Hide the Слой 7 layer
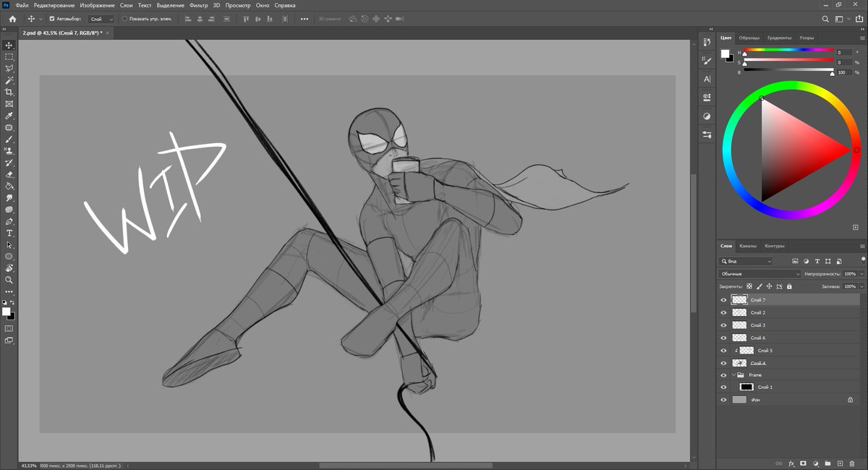This screenshot has width=868, height=470. [724, 299]
